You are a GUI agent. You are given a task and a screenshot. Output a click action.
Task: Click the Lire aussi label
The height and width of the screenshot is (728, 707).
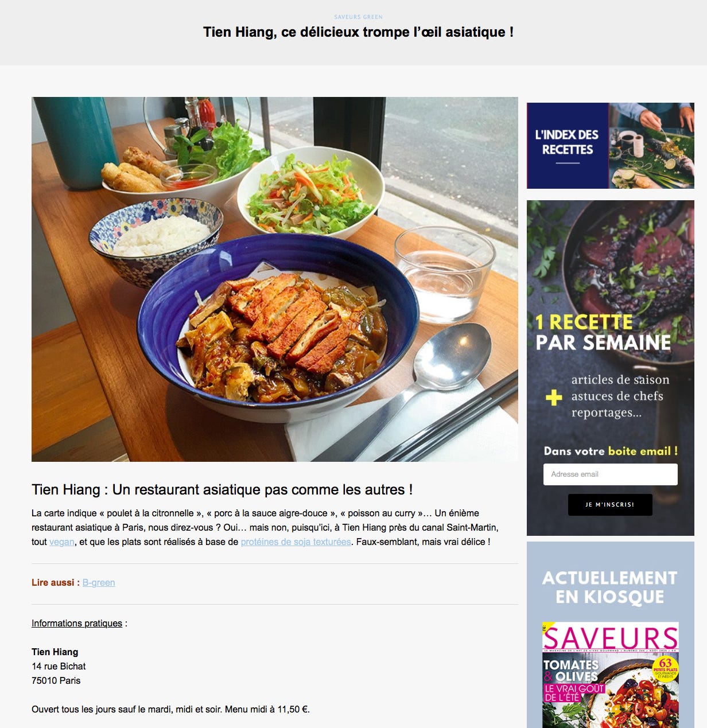56,582
